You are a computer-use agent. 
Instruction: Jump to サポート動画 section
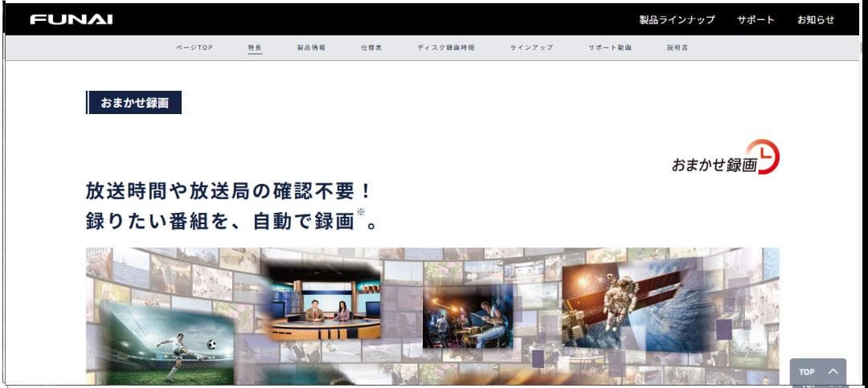coord(610,47)
